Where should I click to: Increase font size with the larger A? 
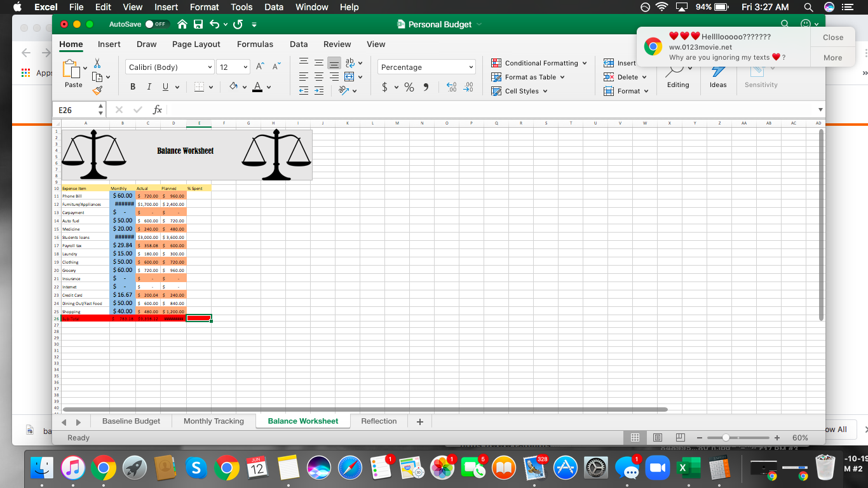point(260,67)
